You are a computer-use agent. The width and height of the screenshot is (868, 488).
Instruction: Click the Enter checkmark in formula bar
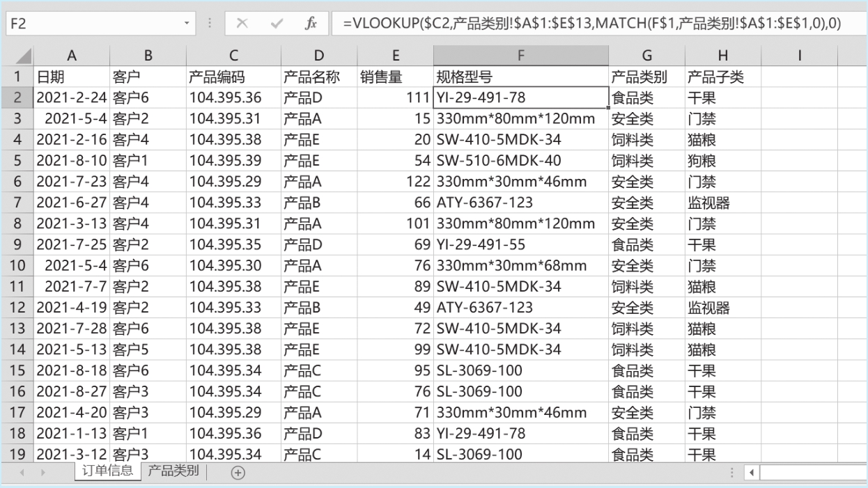pos(277,24)
